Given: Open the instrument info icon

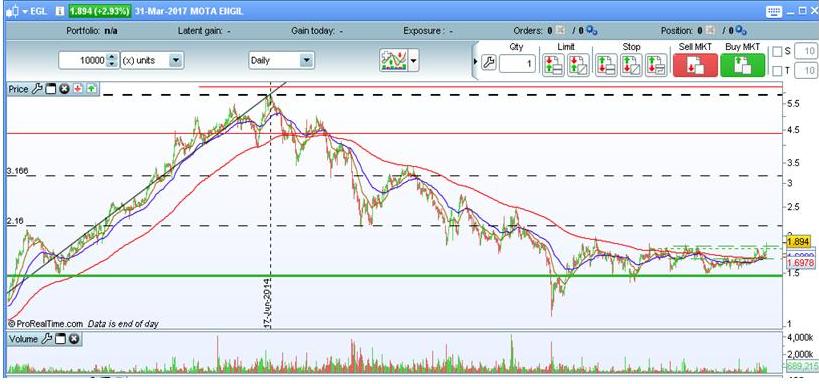Looking at the screenshot, I should [60, 11].
